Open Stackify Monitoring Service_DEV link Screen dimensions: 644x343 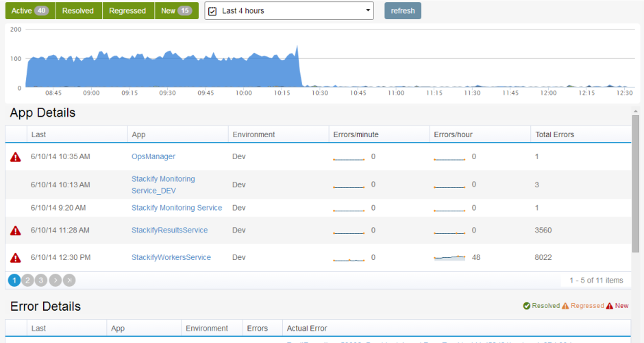pos(163,185)
